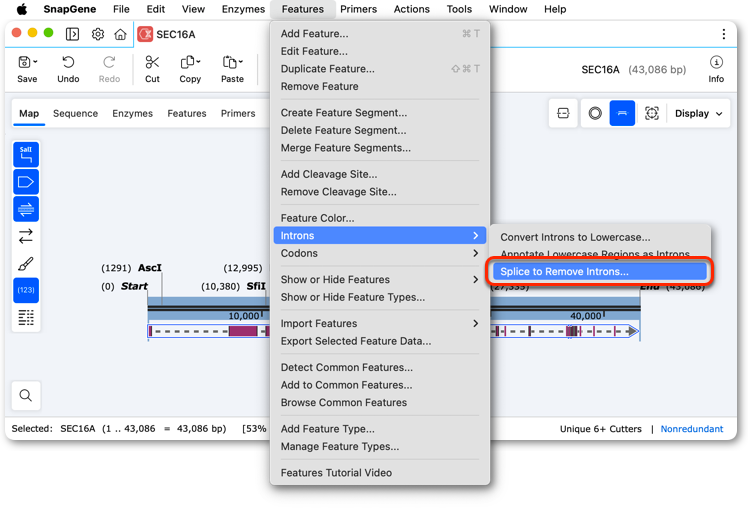
Task: Select Add Cleavage Site
Action: point(380,174)
